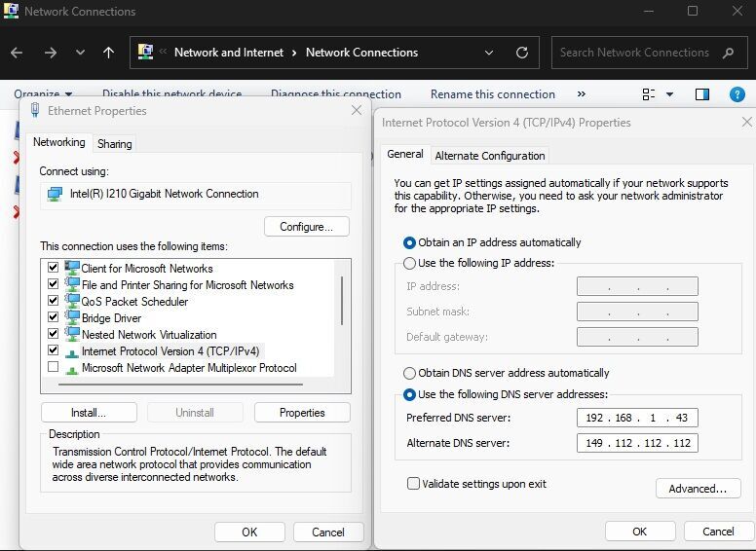Click the change view layout icon
The height and width of the screenshot is (551, 756).
click(x=649, y=94)
